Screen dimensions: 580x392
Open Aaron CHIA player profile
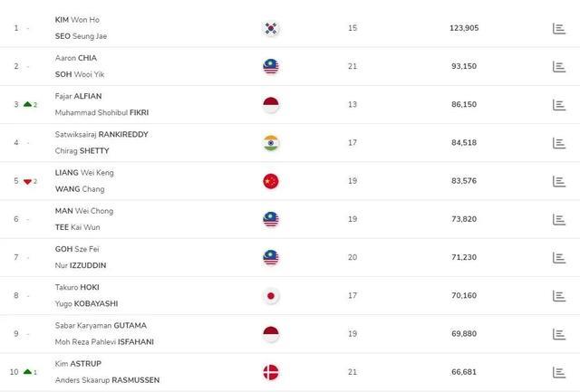tap(75, 56)
